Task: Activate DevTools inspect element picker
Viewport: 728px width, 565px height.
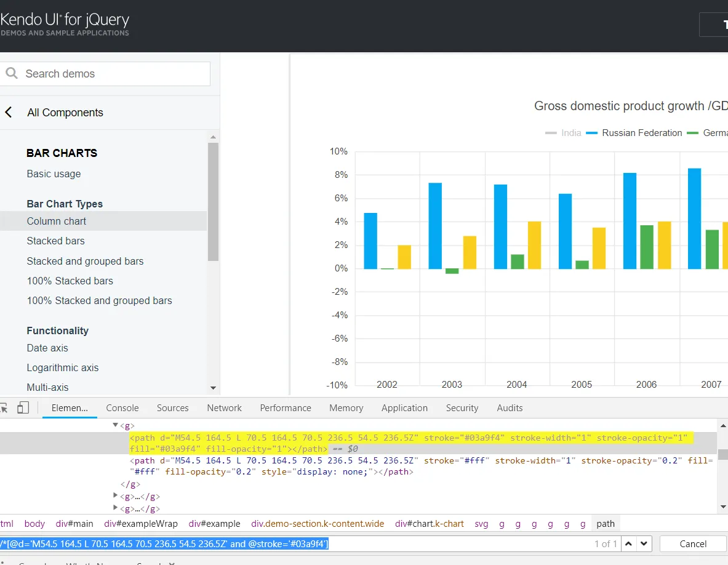Action: (4, 408)
